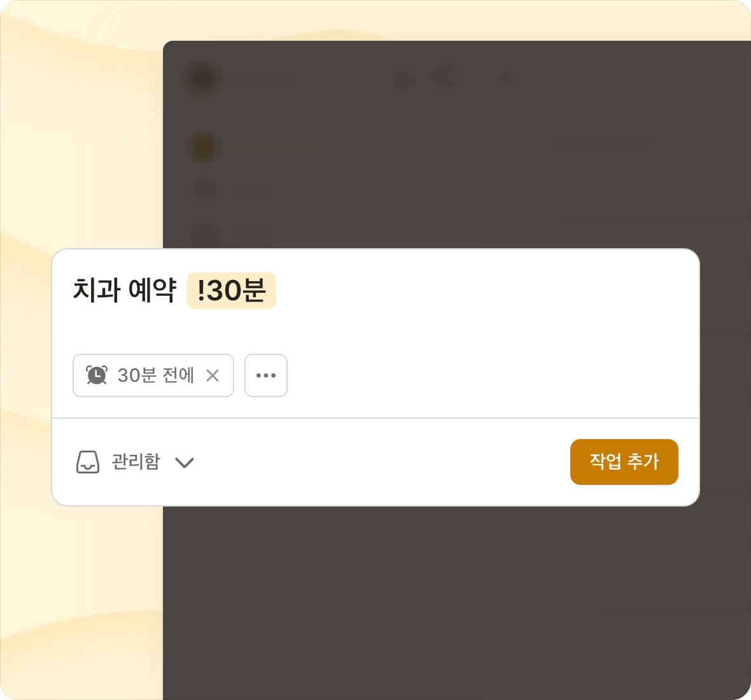This screenshot has width=751, height=700.
Task: Click the 30분 전에 reminder text
Action: tap(156, 375)
